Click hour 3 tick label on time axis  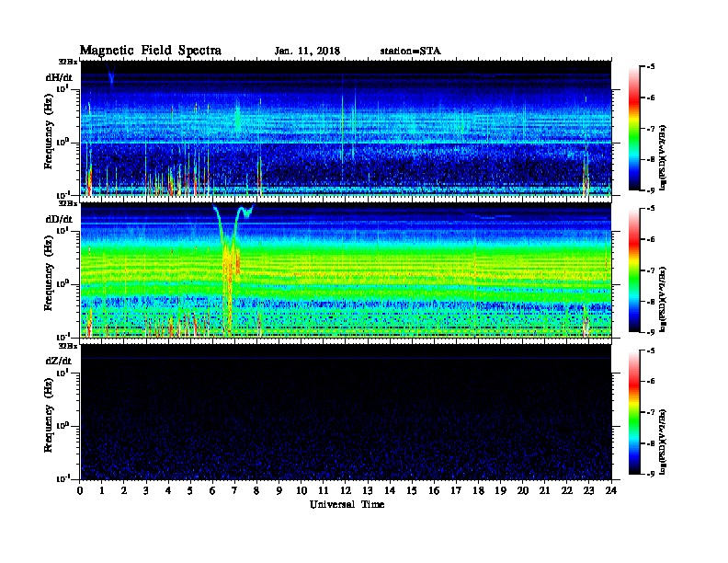(x=146, y=491)
